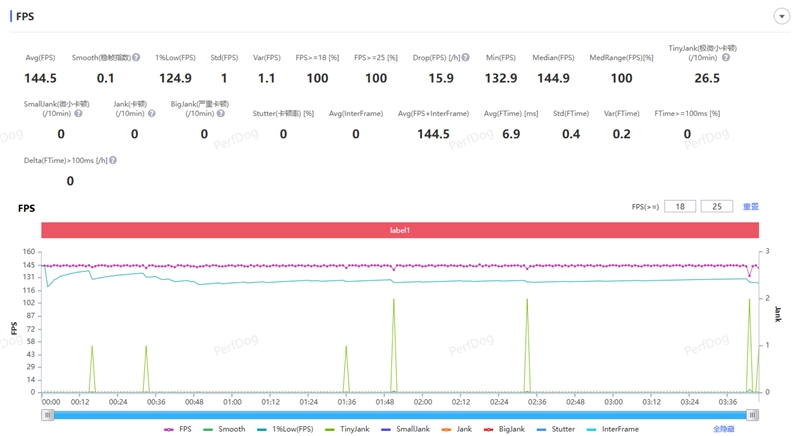800x436 pixels.
Task: Toggle FPS series in chart legend
Action: 178,429
